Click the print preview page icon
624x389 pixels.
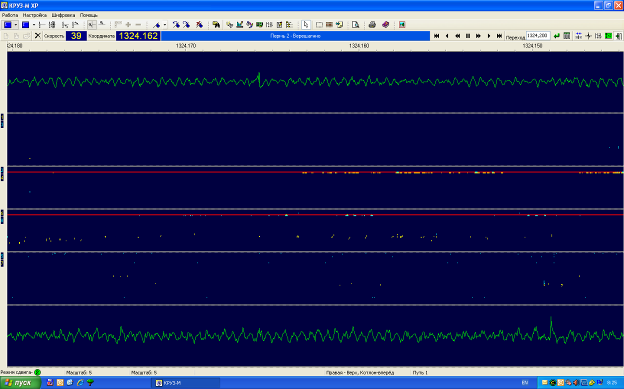point(355,25)
